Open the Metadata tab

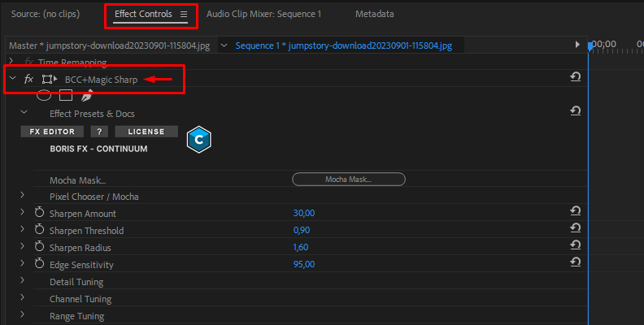(375, 14)
